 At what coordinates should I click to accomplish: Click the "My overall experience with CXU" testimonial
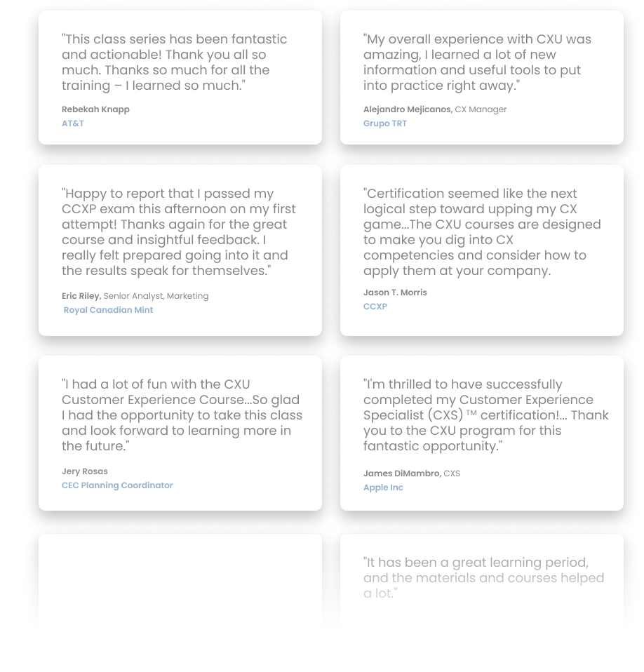(x=477, y=62)
